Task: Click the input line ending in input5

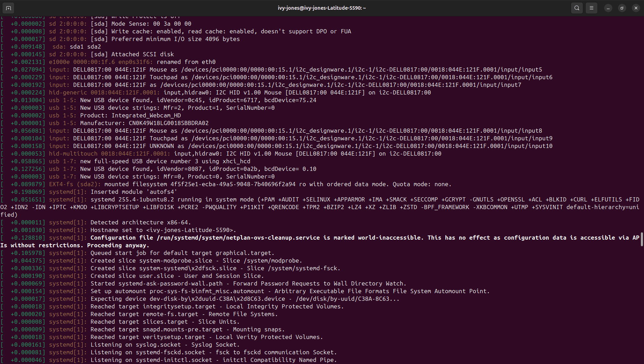Action: [271, 69]
